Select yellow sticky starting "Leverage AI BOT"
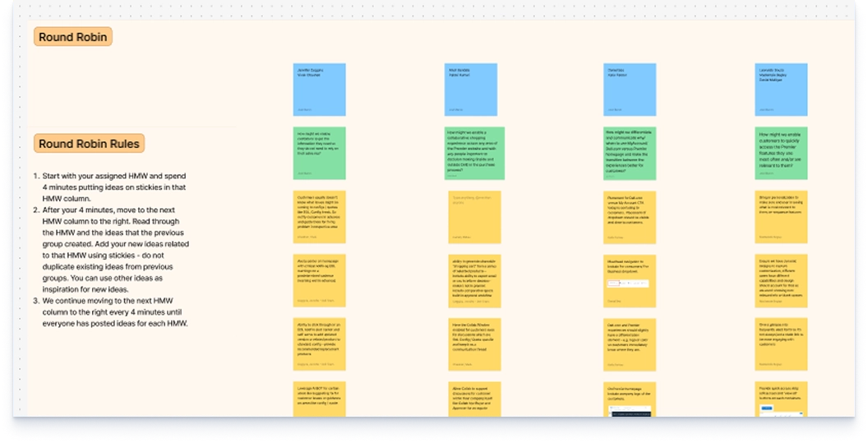Image resolution: width=868 pixels, height=443 pixels. (x=320, y=399)
